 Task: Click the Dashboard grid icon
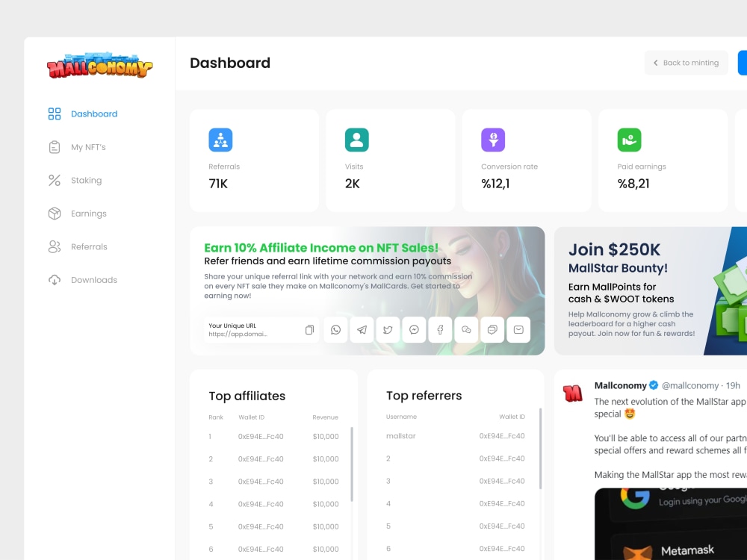[x=55, y=113]
